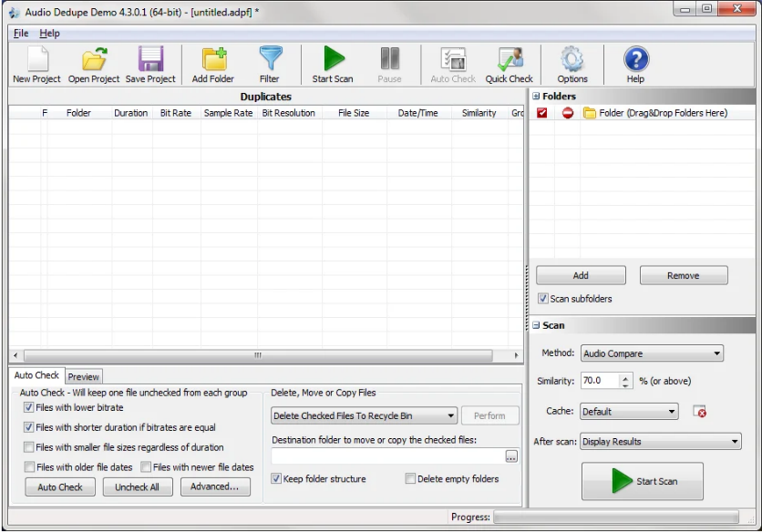The width and height of the screenshot is (762, 532).
Task: Click the yellow folder icon in Folders header
Action: [590, 113]
